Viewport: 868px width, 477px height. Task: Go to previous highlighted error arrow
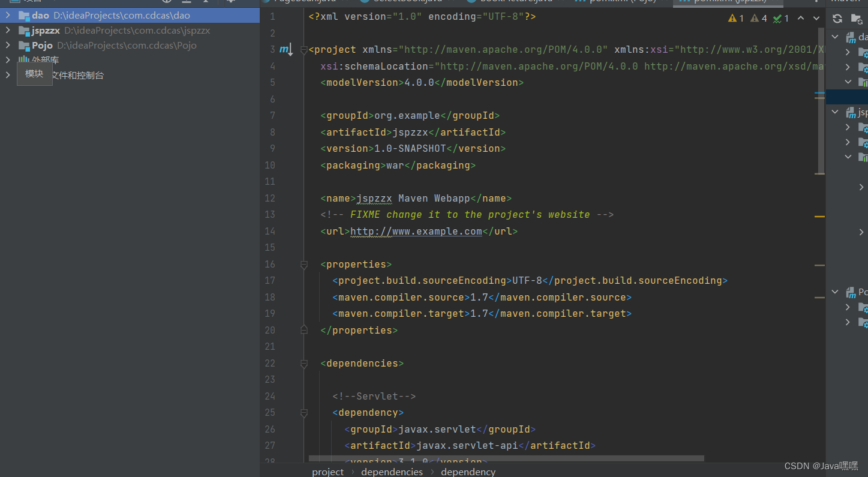(x=801, y=19)
